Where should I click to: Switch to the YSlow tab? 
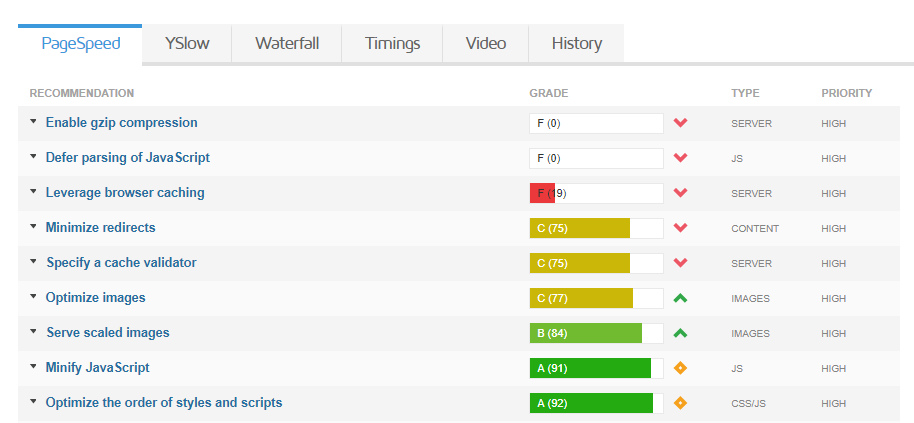[187, 44]
